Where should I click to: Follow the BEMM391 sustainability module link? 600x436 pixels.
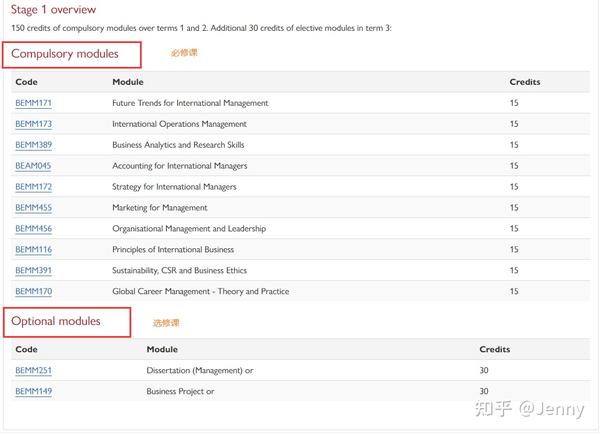pyautogui.click(x=33, y=271)
